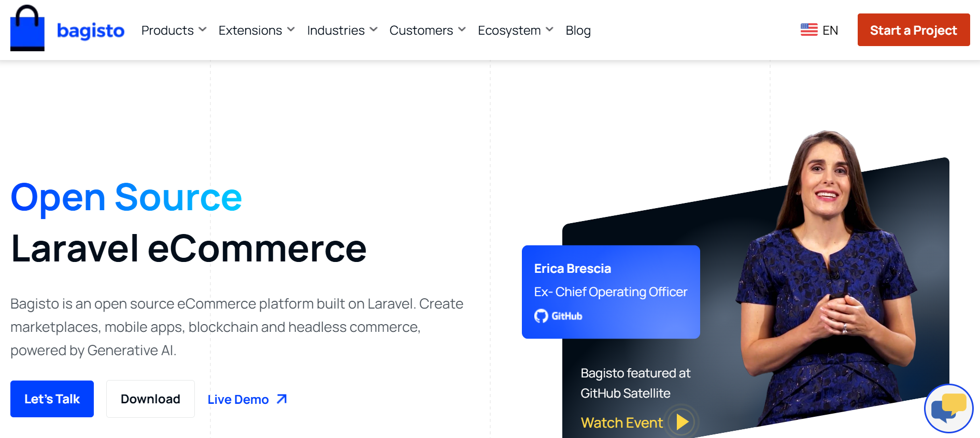Expand the Ecosystem dropdown chevron
Image resolution: width=980 pixels, height=438 pixels.
coord(550,30)
